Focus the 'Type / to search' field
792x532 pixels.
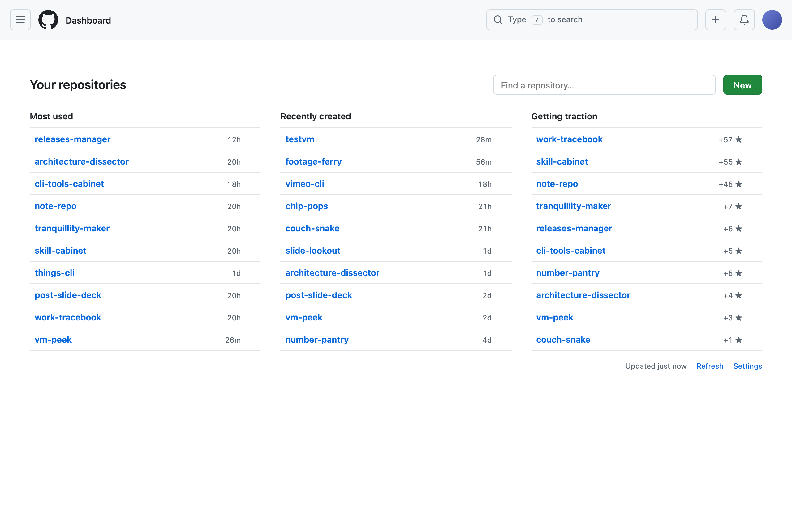[592, 20]
